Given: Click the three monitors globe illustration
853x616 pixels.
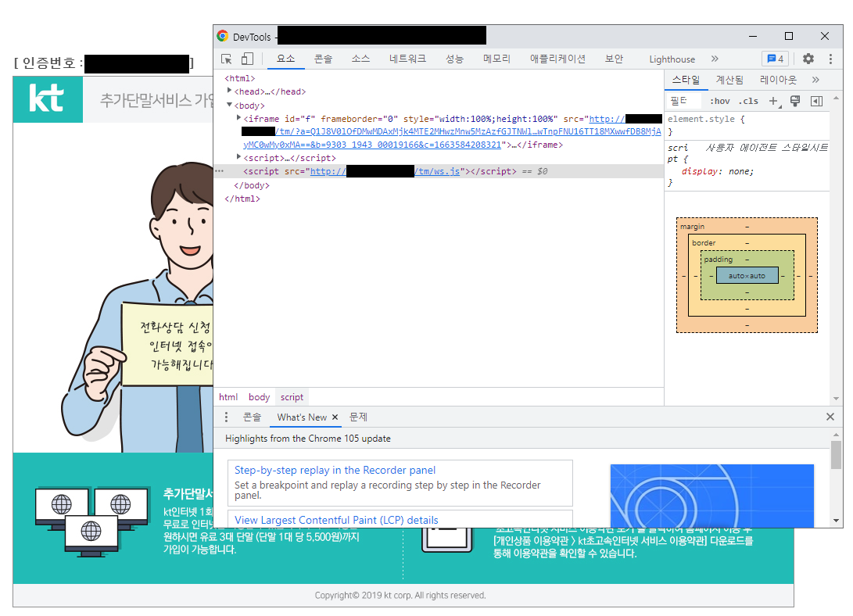Looking at the screenshot, I should (91, 522).
